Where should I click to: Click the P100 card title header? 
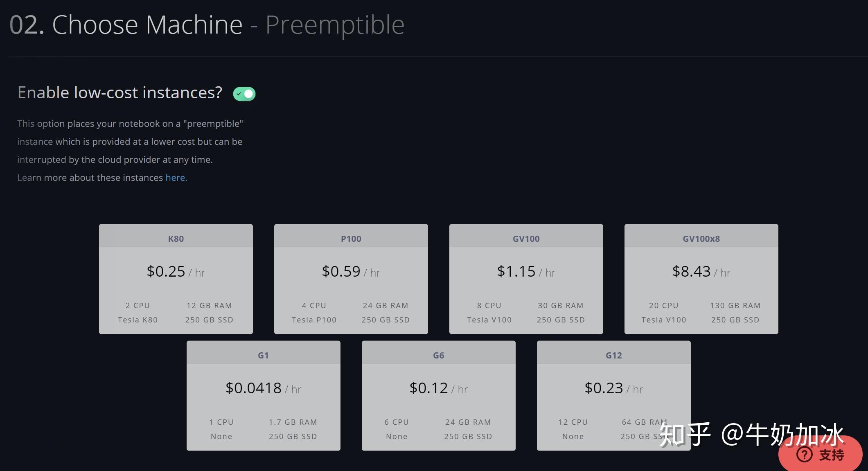coord(351,239)
